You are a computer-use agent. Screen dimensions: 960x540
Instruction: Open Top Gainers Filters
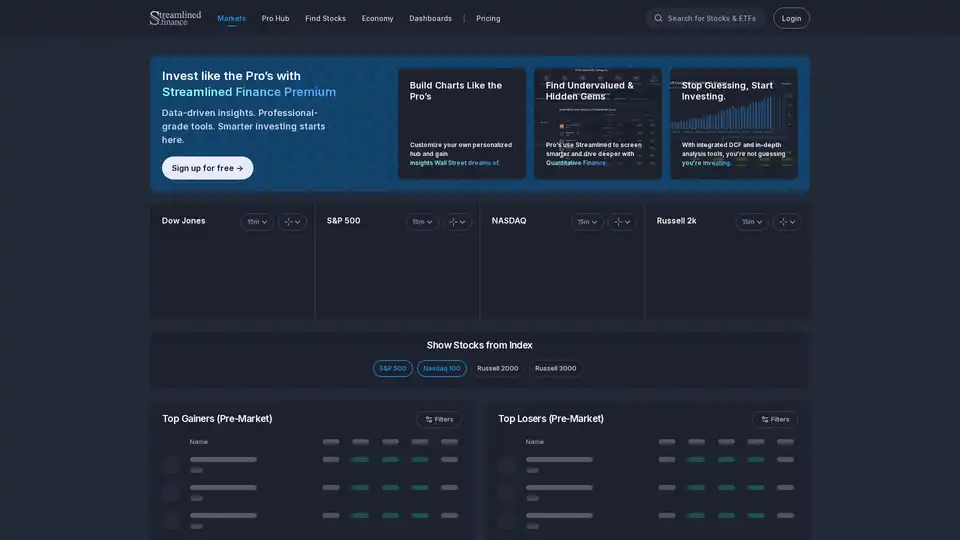pyautogui.click(x=439, y=419)
